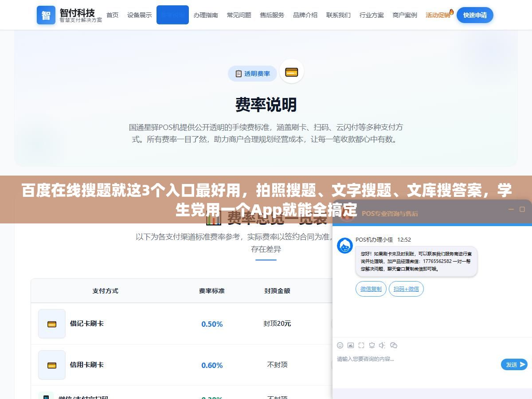Select the 常见问题 nav item
The width and height of the screenshot is (532, 399).
pyautogui.click(x=239, y=15)
